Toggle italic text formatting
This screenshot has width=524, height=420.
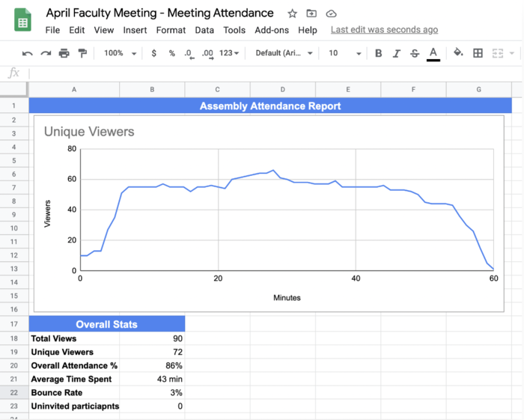coord(396,53)
